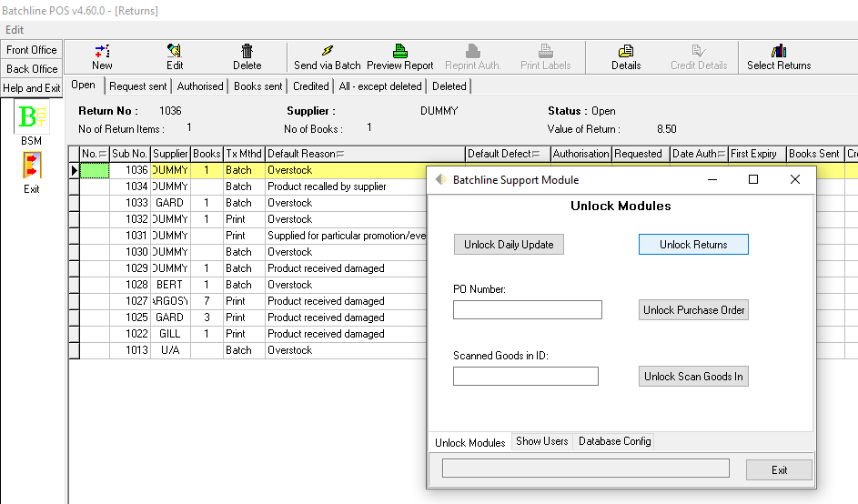858x504 pixels.
Task: Click the Delete trash can icon
Action: [247, 51]
